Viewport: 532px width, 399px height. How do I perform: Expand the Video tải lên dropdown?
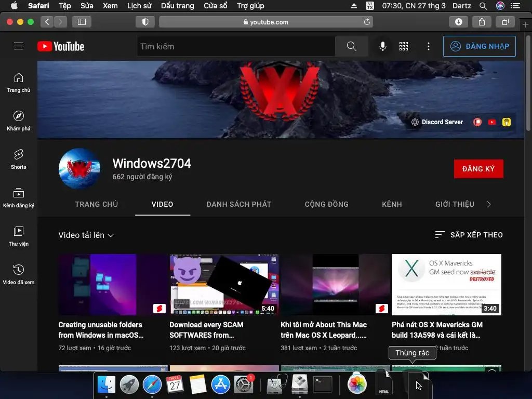pyautogui.click(x=86, y=235)
